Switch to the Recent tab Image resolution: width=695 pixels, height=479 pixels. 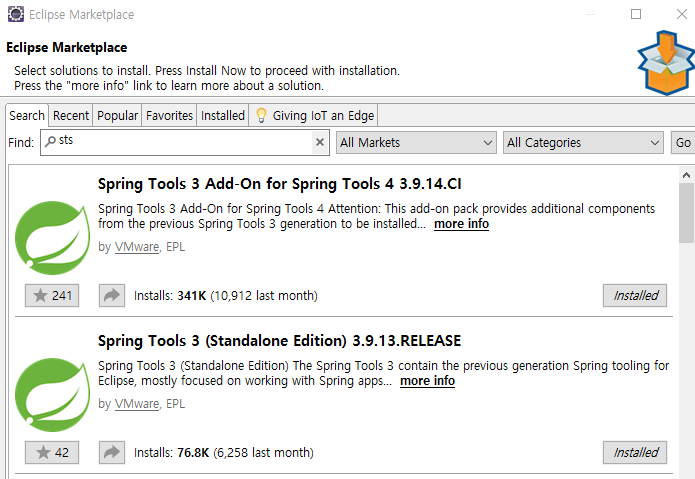[71, 116]
